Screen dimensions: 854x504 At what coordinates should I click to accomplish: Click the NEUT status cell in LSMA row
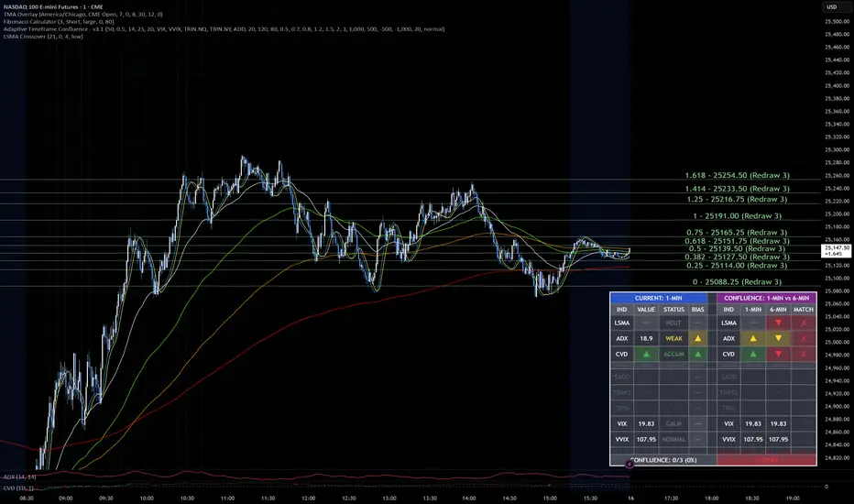(x=673, y=323)
